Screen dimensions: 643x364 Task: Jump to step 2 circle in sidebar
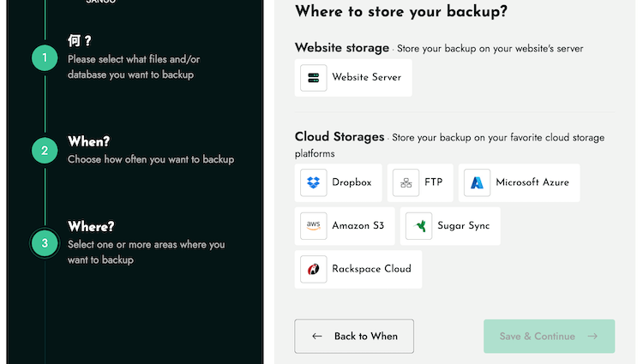(x=45, y=152)
